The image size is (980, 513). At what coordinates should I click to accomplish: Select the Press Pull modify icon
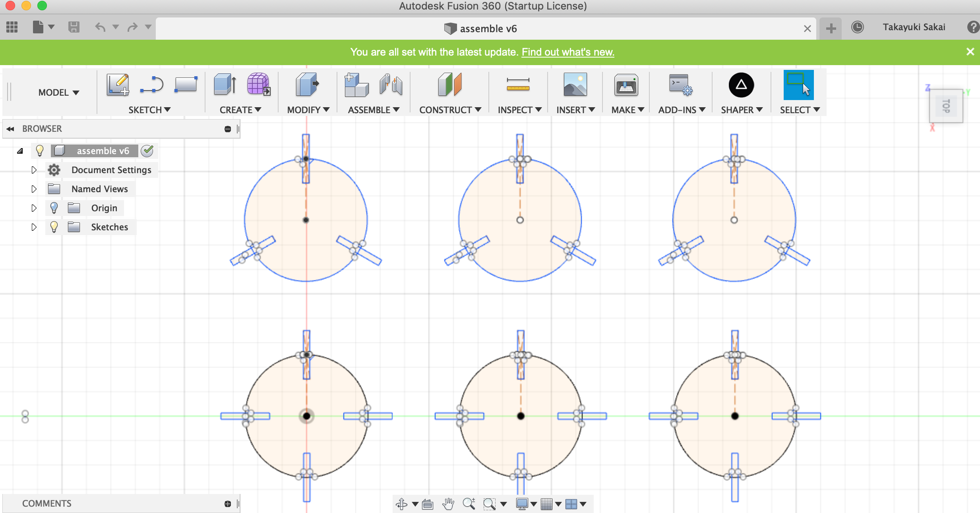pyautogui.click(x=307, y=85)
